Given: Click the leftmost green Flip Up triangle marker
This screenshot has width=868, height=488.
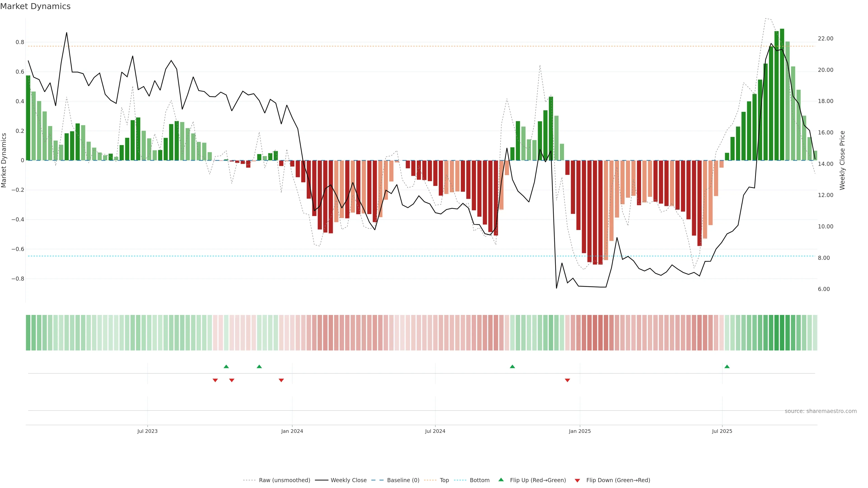Looking at the screenshot, I should (x=226, y=366).
